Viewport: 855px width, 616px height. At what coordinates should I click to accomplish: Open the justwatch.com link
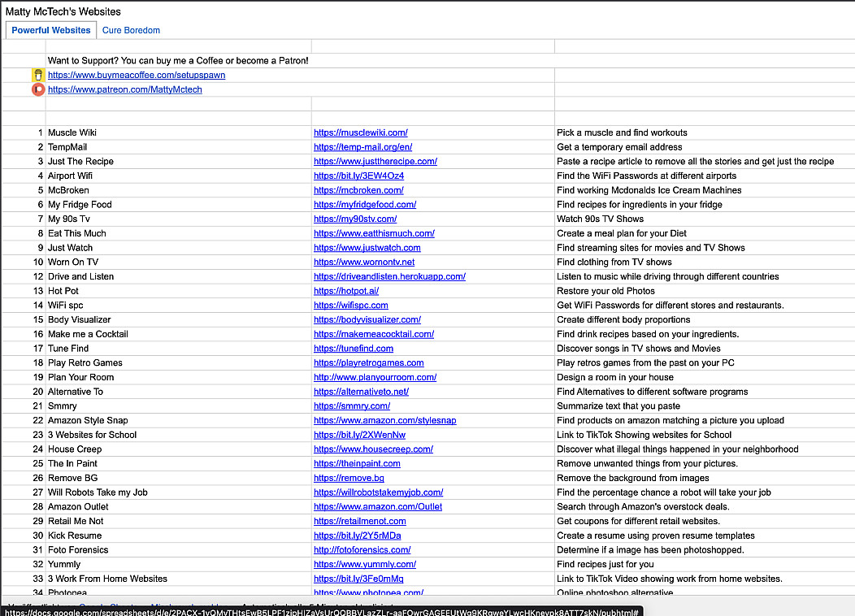coord(367,248)
